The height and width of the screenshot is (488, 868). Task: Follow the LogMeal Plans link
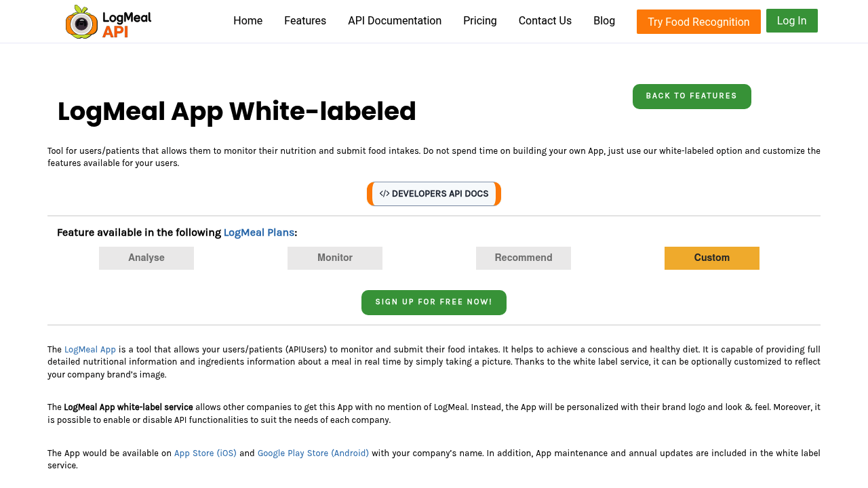[x=259, y=232]
